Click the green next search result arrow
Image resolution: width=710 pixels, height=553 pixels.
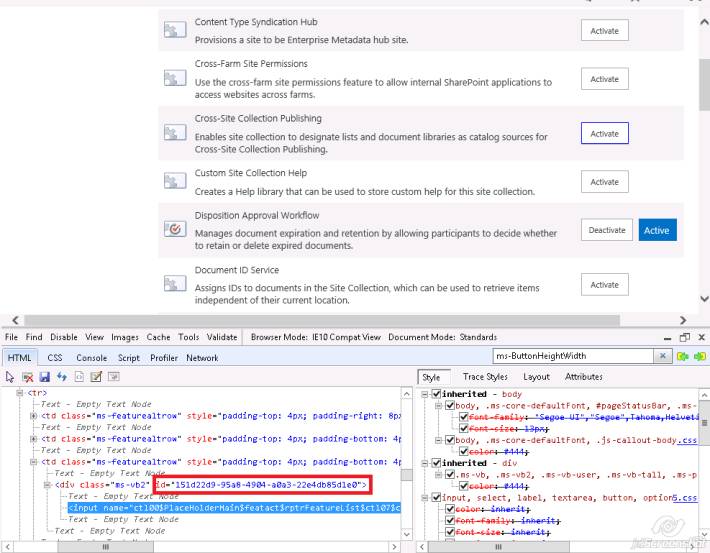pyautogui.click(x=700, y=356)
